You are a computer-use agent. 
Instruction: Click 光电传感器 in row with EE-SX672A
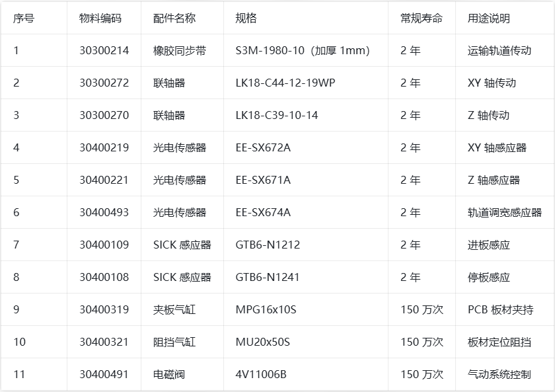click(180, 147)
